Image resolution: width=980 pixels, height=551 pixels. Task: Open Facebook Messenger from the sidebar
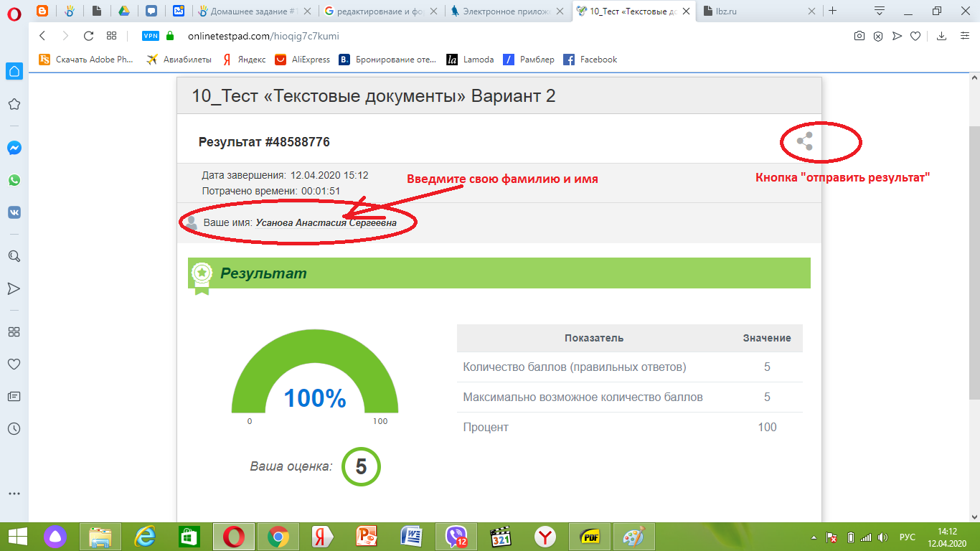point(14,149)
